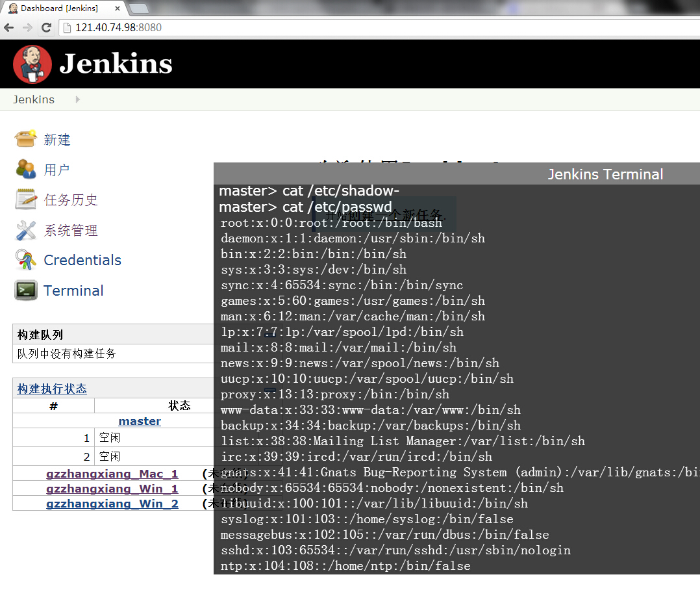This screenshot has height=592, width=700.
Task: Click the sshd:x:103:65534 output line
Action: [x=395, y=550]
